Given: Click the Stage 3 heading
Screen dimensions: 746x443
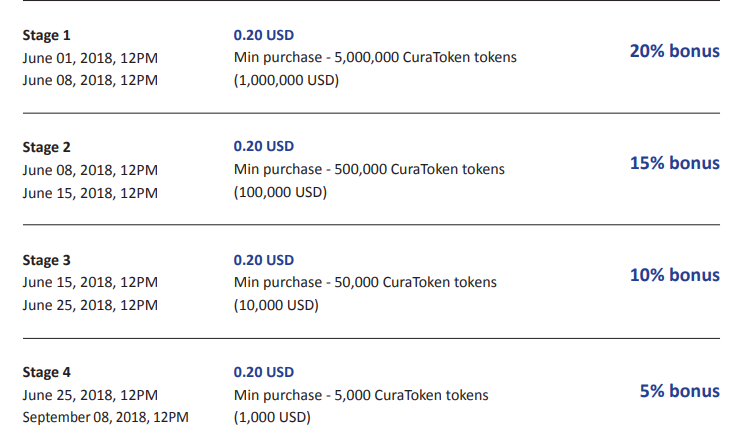Looking at the screenshot, I should (46, 260).
